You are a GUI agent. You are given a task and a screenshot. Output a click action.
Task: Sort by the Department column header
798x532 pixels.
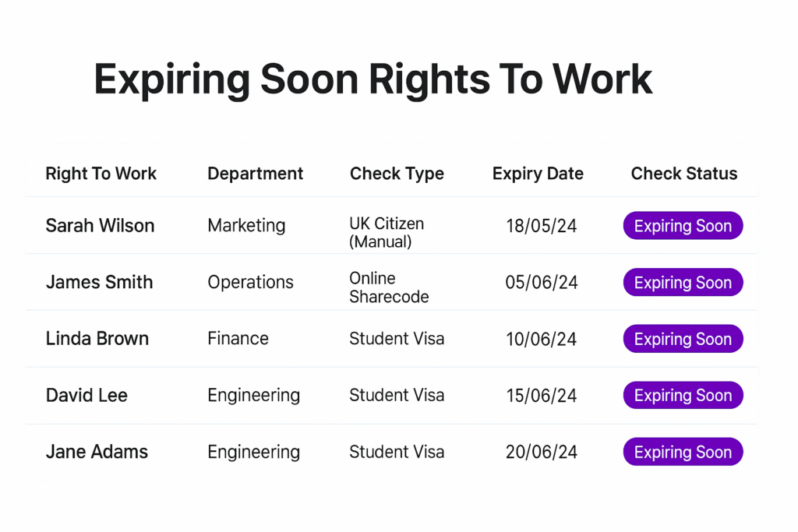(255, 174)
